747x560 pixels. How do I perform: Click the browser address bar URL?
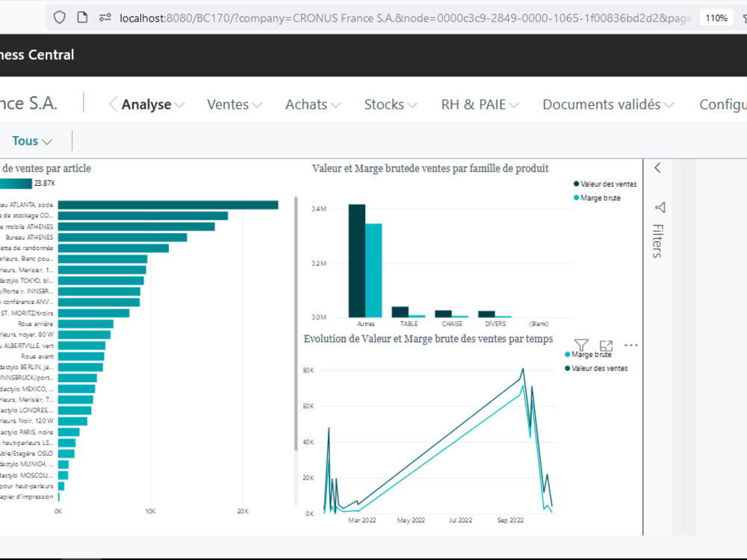[x=405, y=18]
